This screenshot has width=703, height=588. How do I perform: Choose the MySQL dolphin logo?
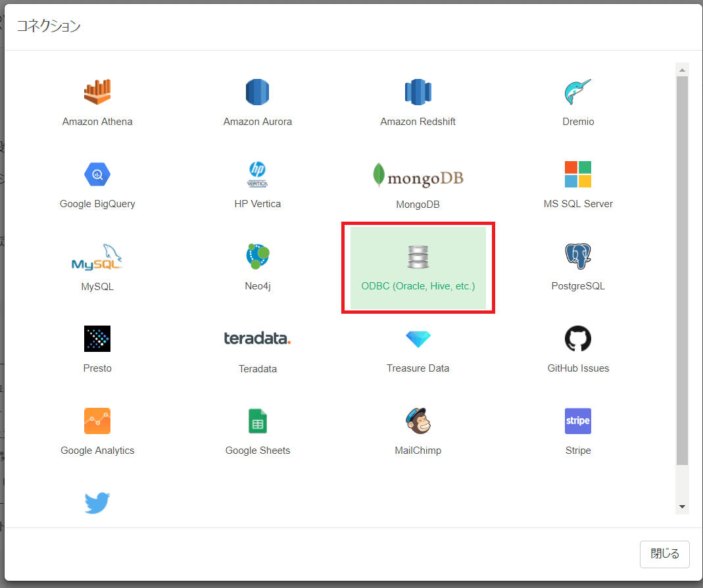click(x=97, y=257)
